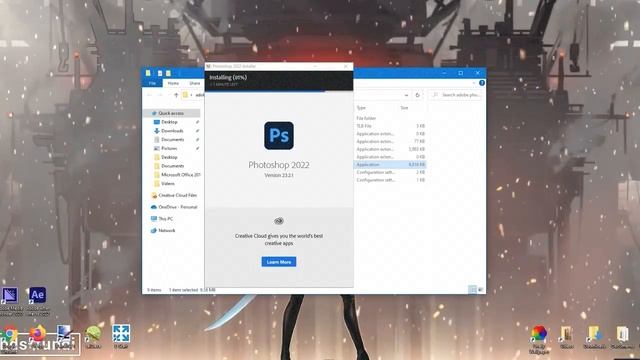Image resolution: width=640 pixels, height=360 pixels.
Task: Select the Configuration settings 1 KB row
Action: point(390,180)
